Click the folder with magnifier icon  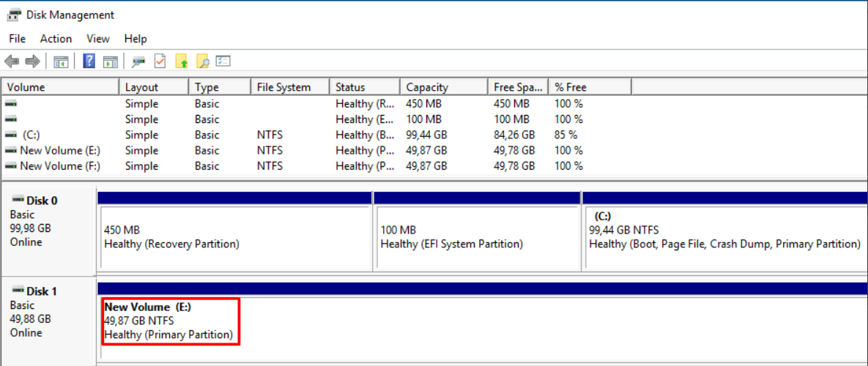[x=202, y=61]
